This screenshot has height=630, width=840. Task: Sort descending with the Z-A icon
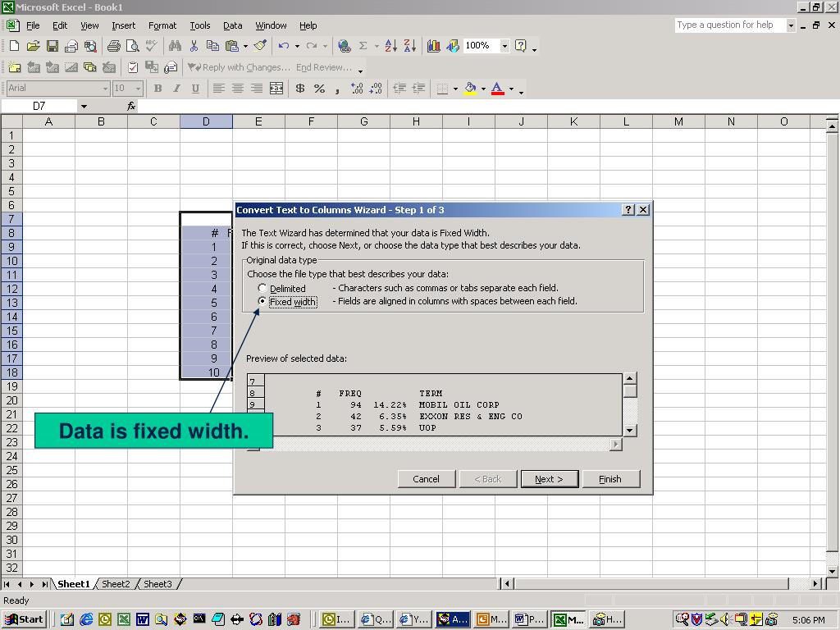[x=410, y=46]
